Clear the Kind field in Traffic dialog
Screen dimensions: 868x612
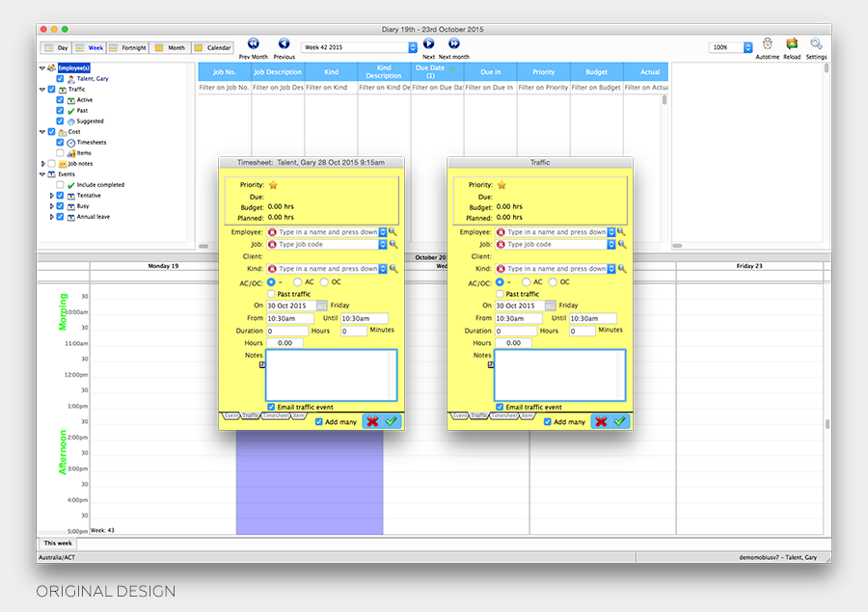(501, 269)
